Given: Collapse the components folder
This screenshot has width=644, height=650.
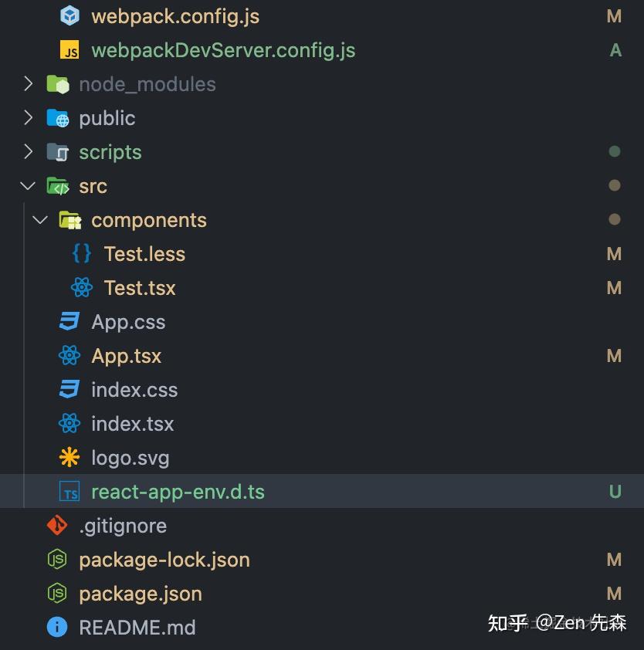Looking at the screenshot, I should click(40, 219).
